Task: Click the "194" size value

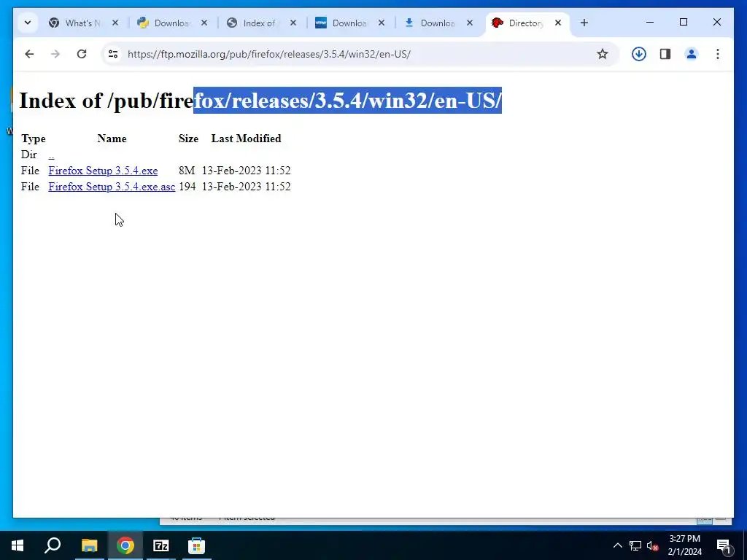Action: point(187,187)
